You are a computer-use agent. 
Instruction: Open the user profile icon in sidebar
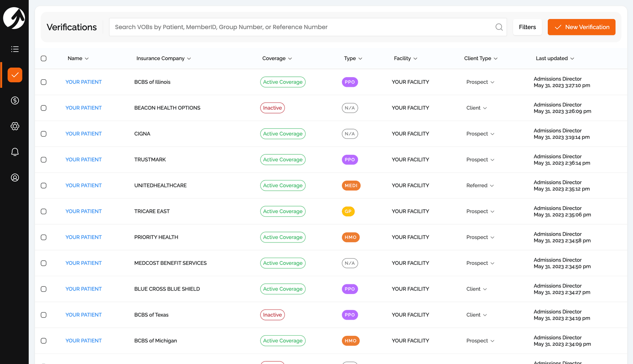coord(15,178)
